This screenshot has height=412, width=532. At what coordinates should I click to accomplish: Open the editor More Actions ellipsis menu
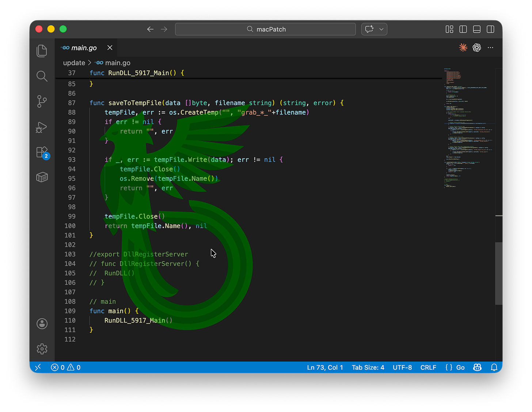[x=490, y=47]
